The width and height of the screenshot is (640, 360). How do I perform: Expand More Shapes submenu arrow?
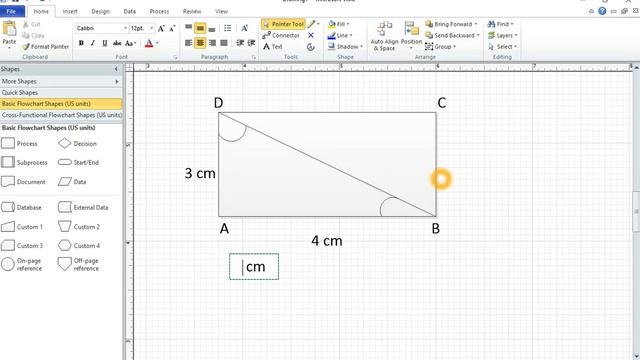117,81
